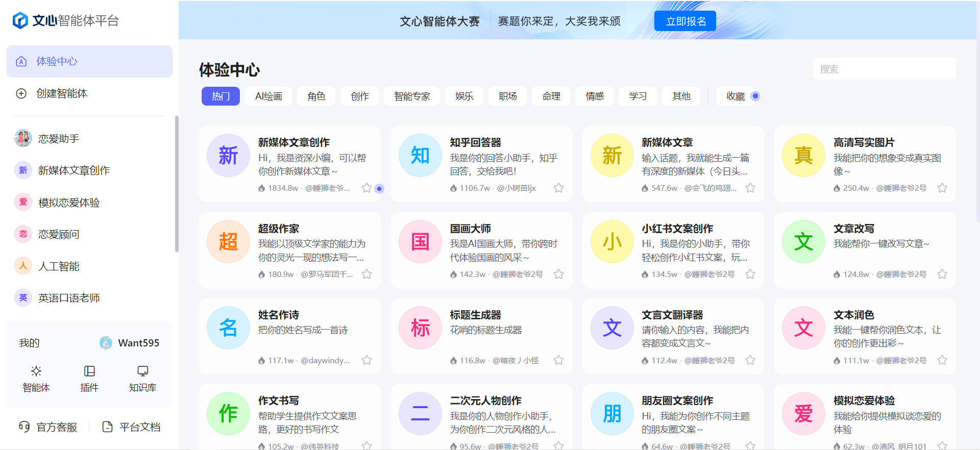Open the 朋友圈文案创作 card title
The width and height of the screenshot is (980, 450).
(x=677, y=401)
